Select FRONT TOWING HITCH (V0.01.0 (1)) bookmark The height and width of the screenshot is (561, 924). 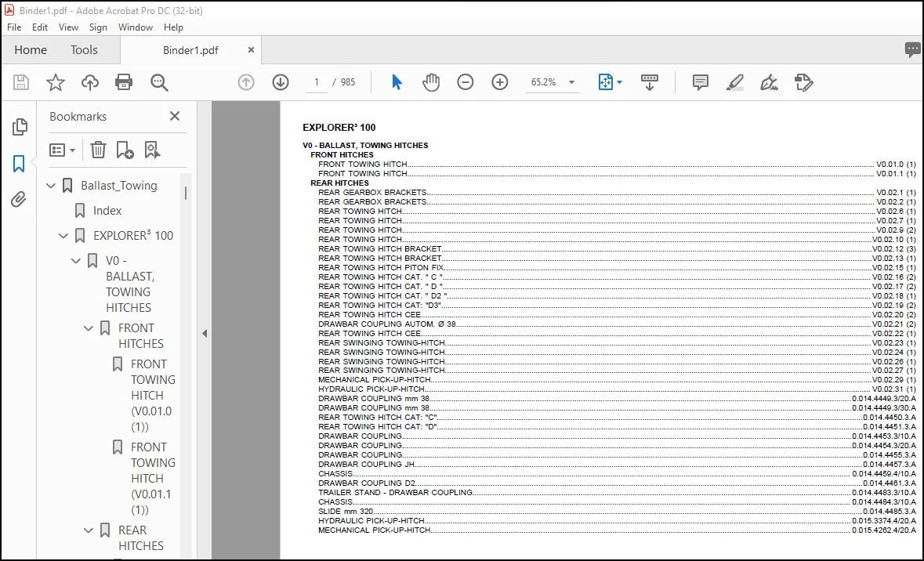[153, 396]
